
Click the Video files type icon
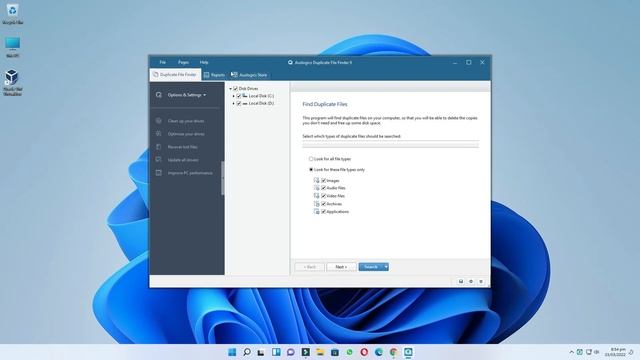coord(316,196)
